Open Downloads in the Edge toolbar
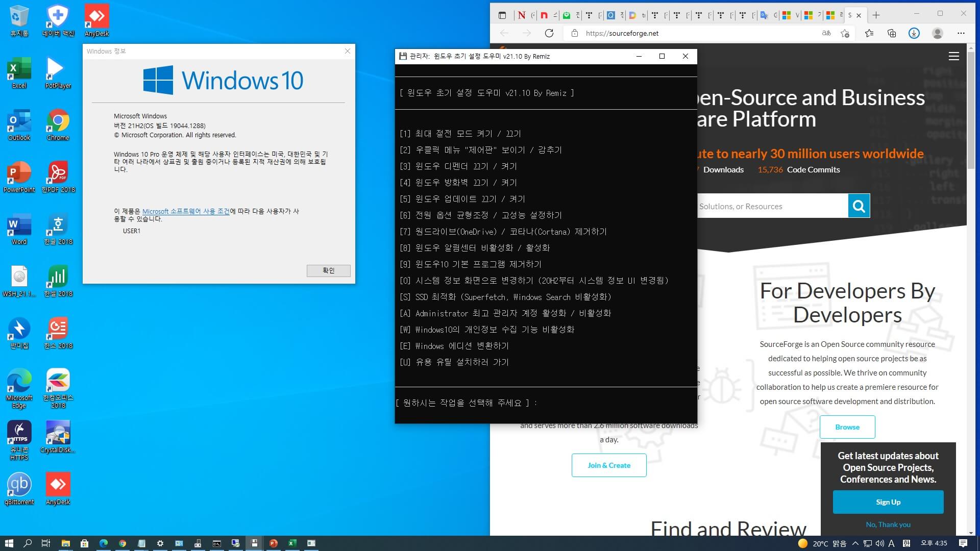Viewport: 980px width, 551px height. [914, 33]
